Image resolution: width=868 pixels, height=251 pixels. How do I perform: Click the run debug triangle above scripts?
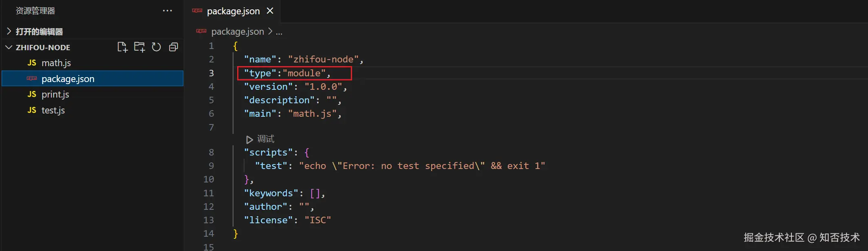pyautogui.click(x=249, y=140)
